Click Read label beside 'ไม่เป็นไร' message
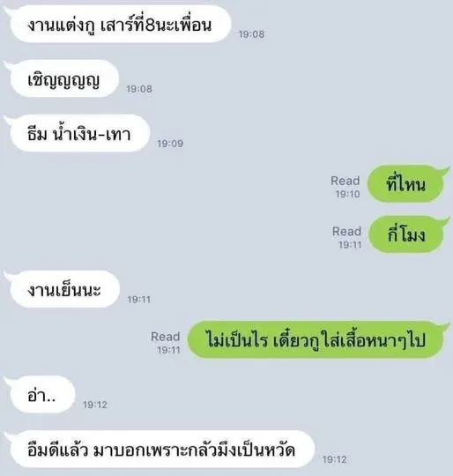Viewport: 453px width, 476px height. click(166, 337)
